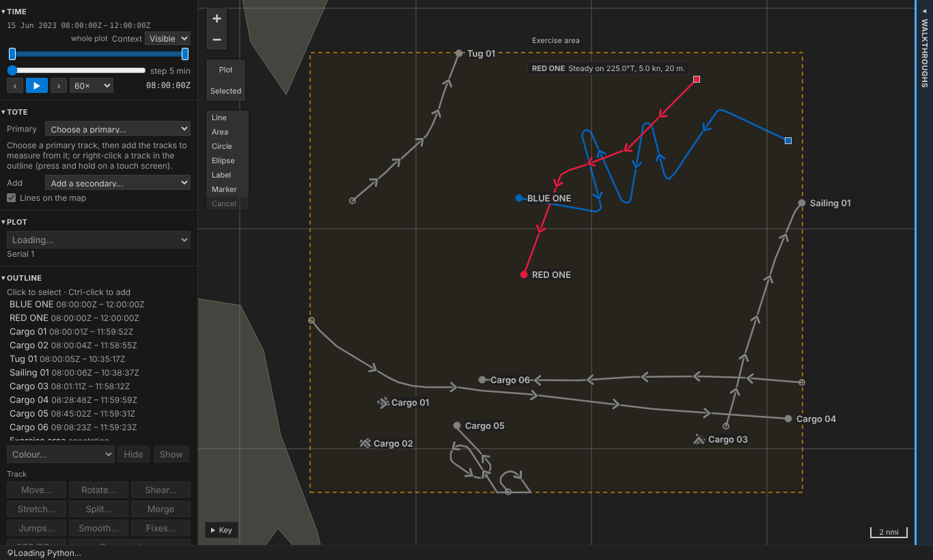Collapse the PLOT section

(14, 222)
